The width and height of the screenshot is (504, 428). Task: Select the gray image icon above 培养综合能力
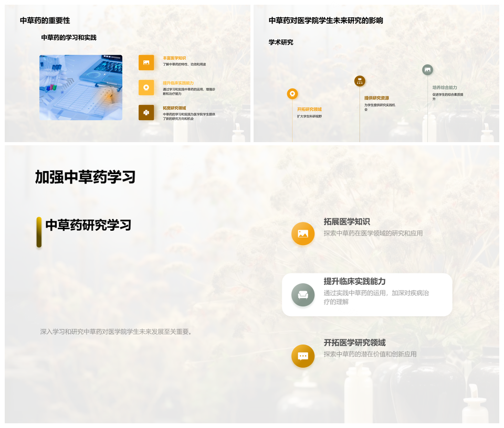click(427, 70)
